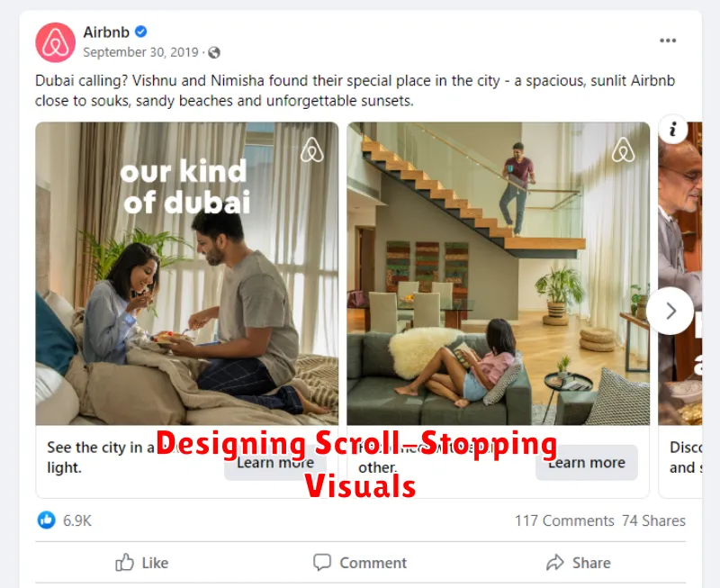Click the Airbnb profile picture logo

(55, 42)
